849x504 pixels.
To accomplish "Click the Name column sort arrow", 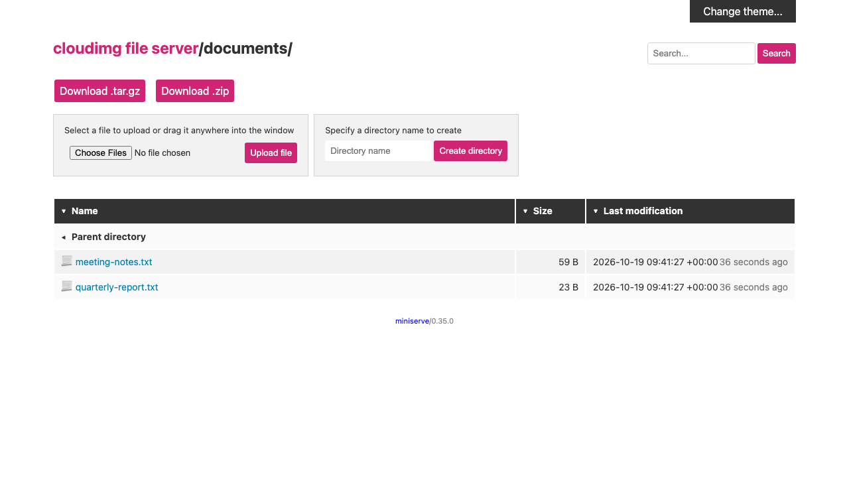I will pos(64,211).
